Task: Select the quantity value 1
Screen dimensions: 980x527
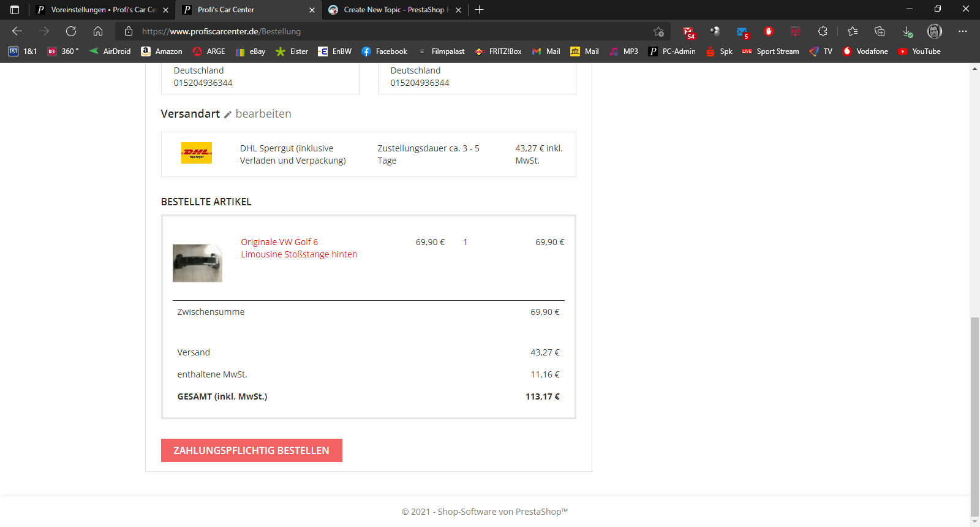Action: click(466, 242)
